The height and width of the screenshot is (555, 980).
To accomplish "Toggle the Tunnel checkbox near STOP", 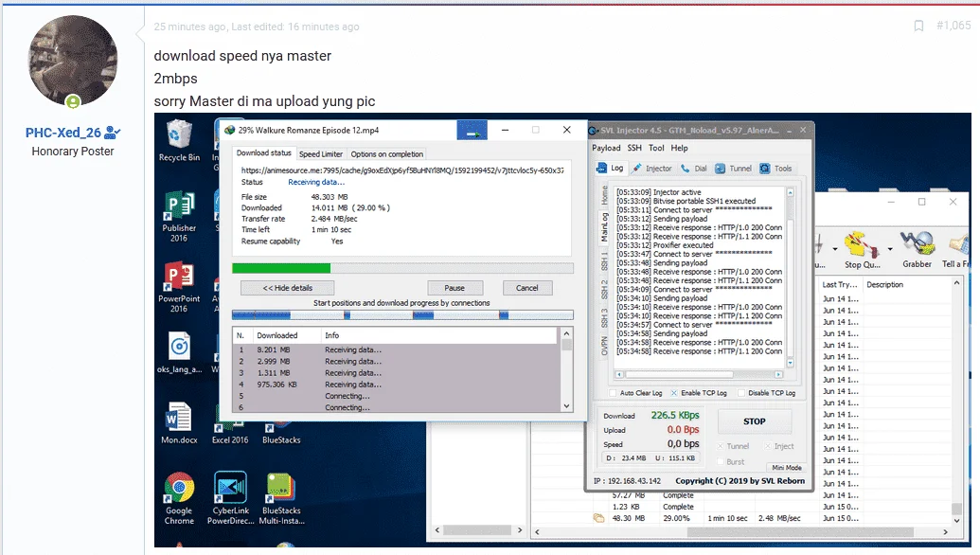I will 721,446.
